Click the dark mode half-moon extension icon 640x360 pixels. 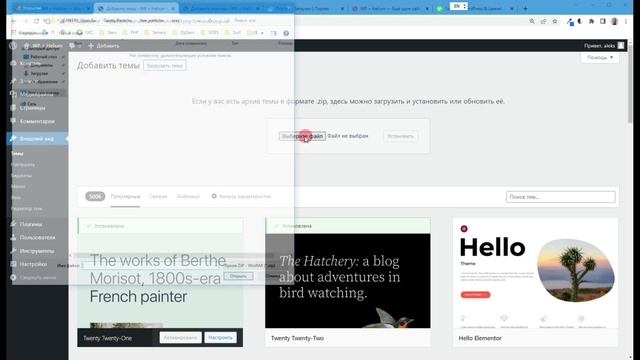(580, 21)
